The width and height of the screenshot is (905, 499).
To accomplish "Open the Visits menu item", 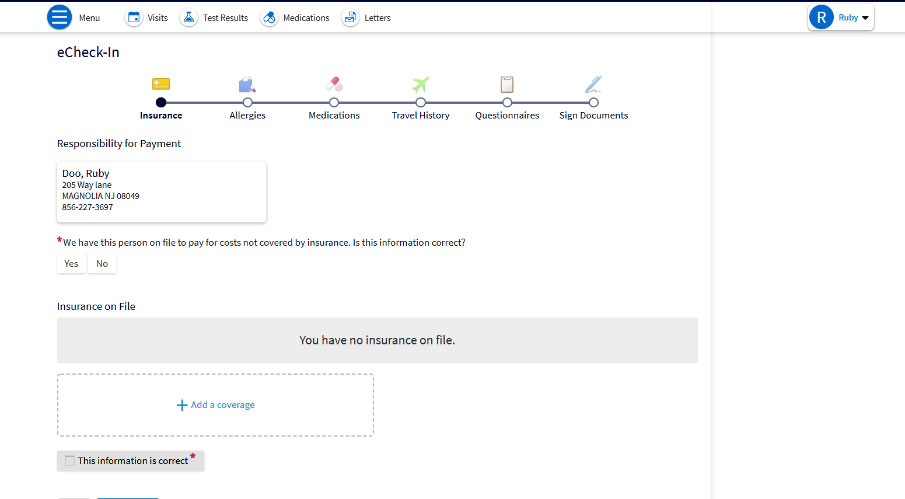I will pyautogui.click(x=146, y=18).
